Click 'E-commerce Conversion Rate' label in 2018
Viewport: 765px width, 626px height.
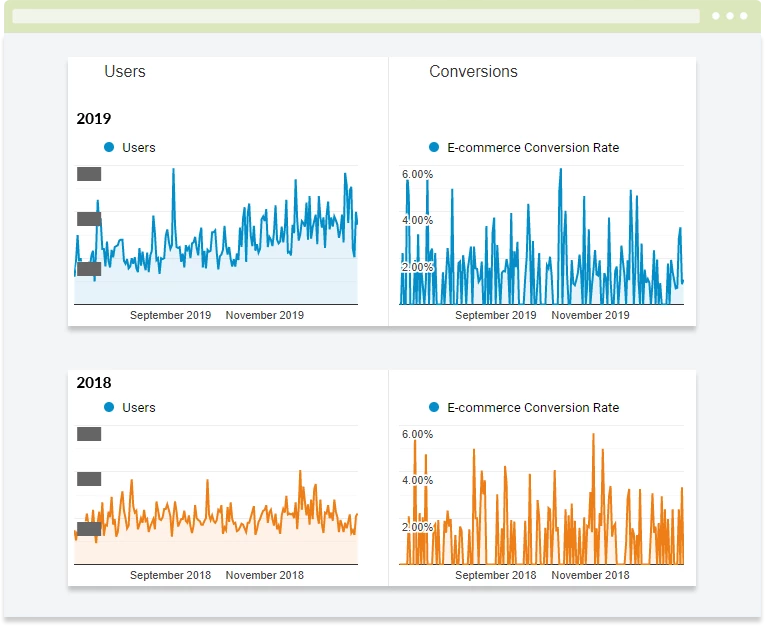pyautogui.click(x=533, y=408)
